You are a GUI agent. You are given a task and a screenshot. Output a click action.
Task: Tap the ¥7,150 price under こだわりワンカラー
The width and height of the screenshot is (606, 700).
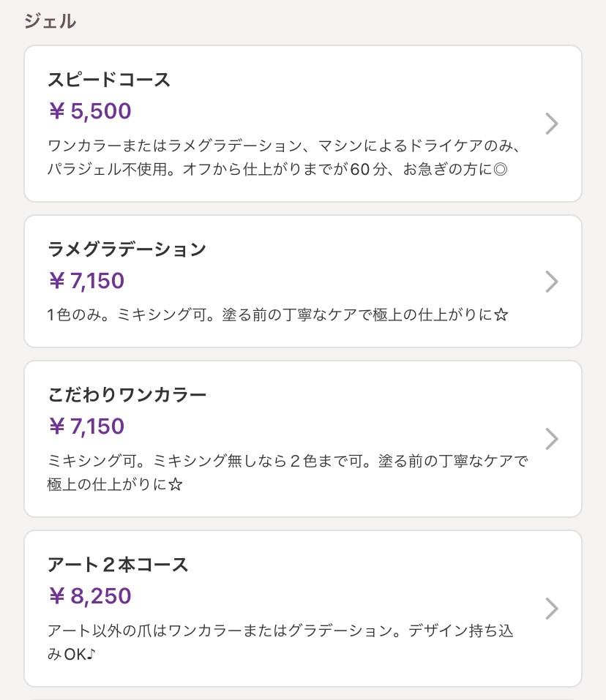pyautogui.click(x=86, y=426)
